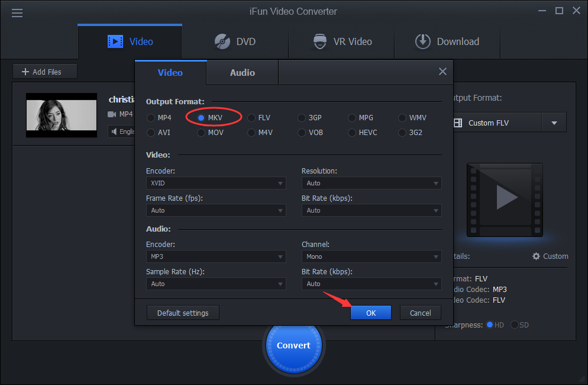Image resolution: width=588 pixels, height=385 pixels.
Task: Select 3G2 output format
Action: pyautogui.click(x=411, y=132)
